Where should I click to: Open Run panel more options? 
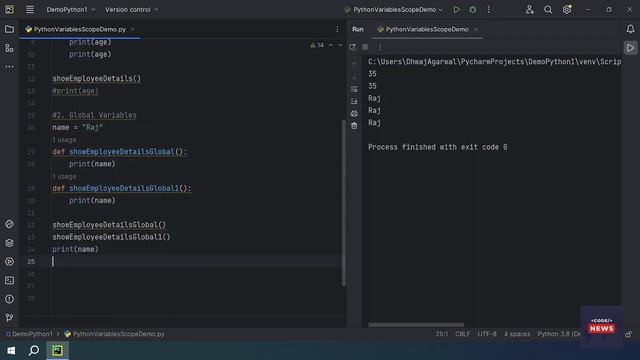pyautogui.click(x=380, y=47)
